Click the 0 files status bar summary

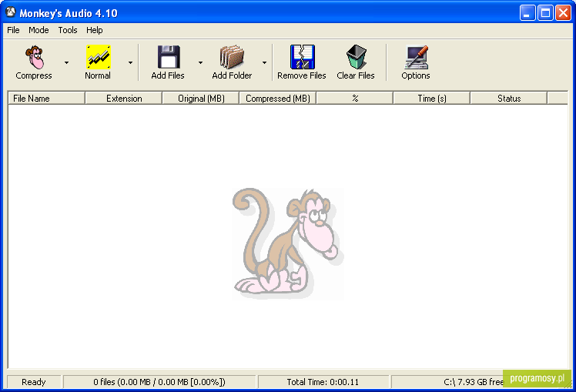159,382
